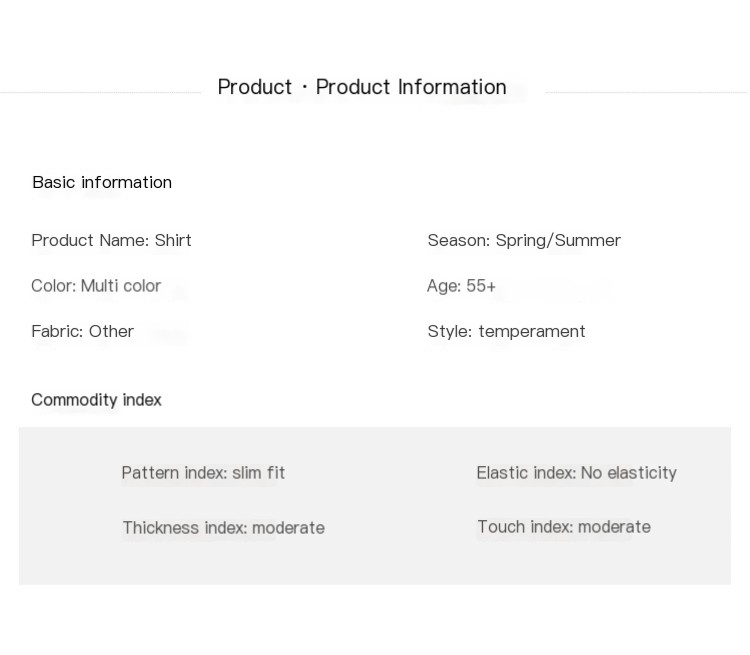The height and width of the screenshot is (655, 750).
Task: Click the 'Elastic index' label
Action: 526,473
